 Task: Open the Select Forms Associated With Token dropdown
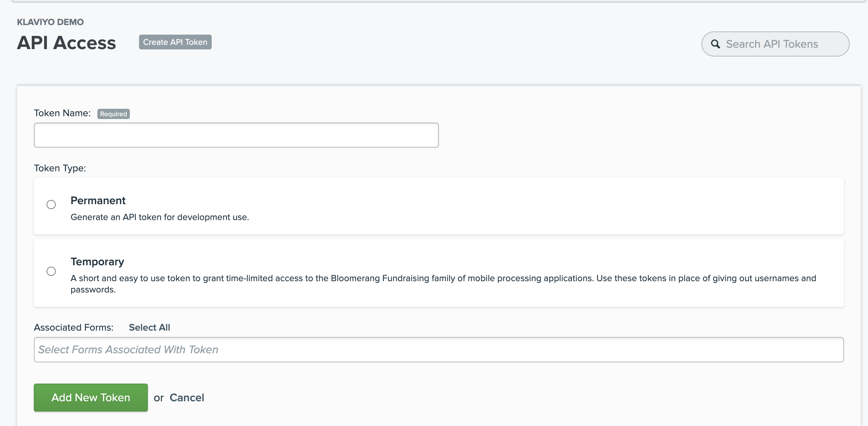coord(439,349)
